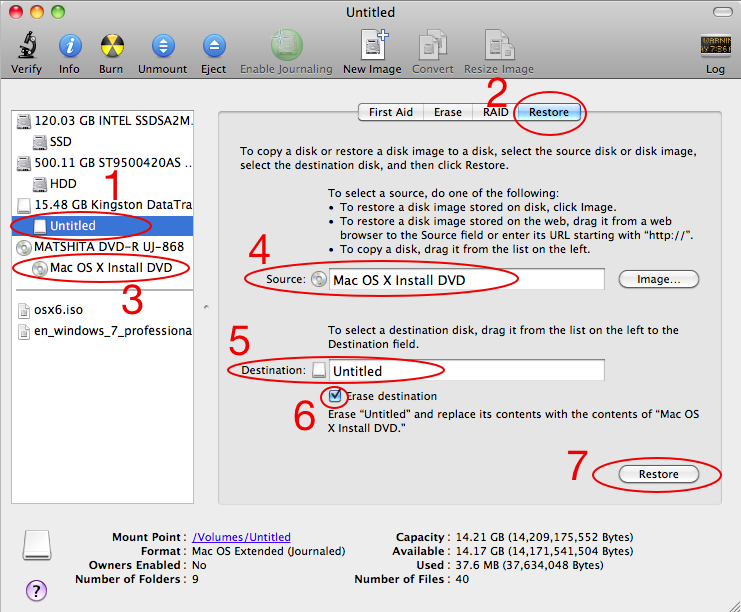
Task: Open the Info toolbar icon
Action: (70, 46)
